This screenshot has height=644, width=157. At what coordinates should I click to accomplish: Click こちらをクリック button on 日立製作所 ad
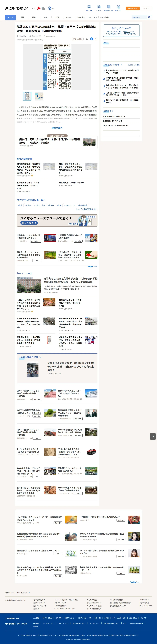click(x=36, y=241)
